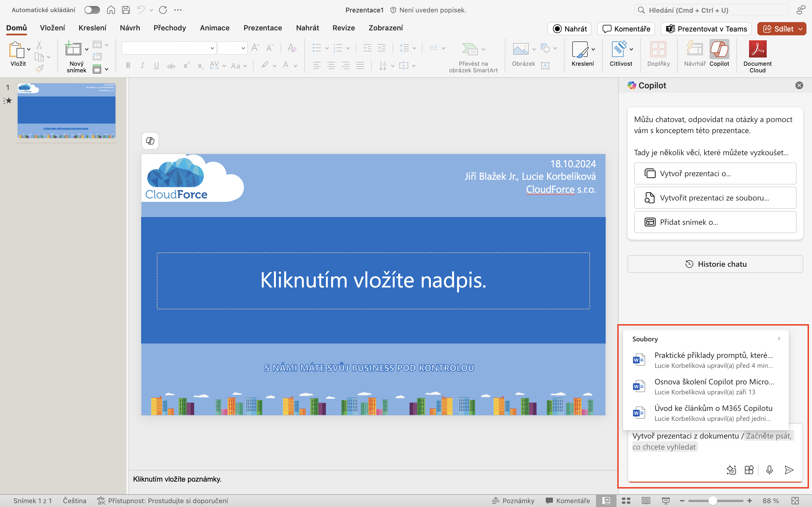Click the Citlivost sensitivity icon
Image resolution: width=812 pixels, height=507 pixels.
[619, 49]
